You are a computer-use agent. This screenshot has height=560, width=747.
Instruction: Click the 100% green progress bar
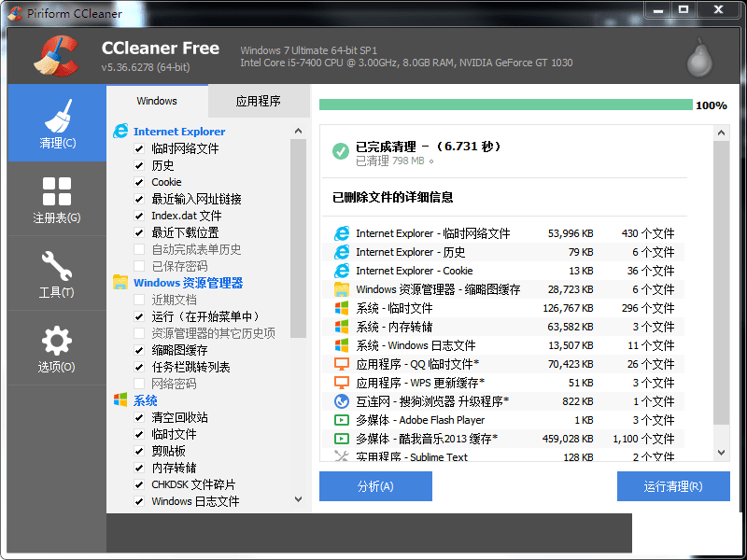(505, 105)
